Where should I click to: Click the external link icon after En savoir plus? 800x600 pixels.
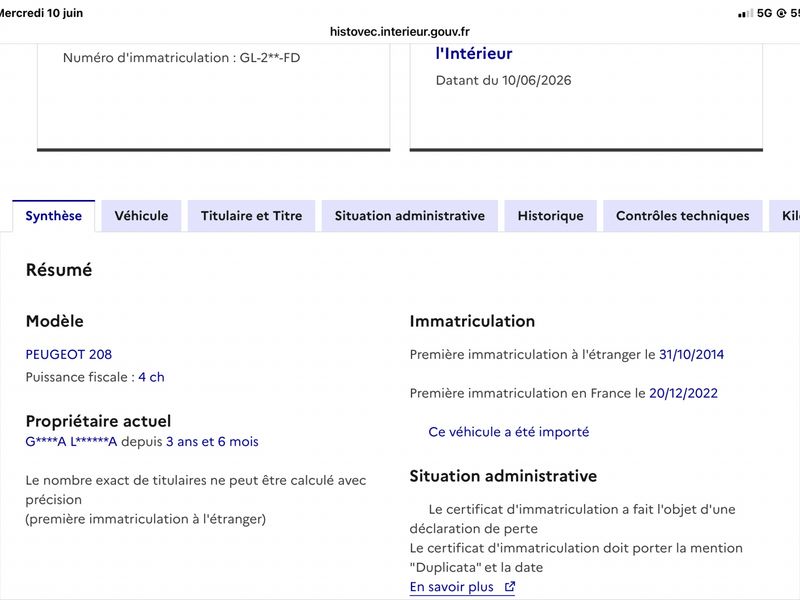tap(510, 587)
